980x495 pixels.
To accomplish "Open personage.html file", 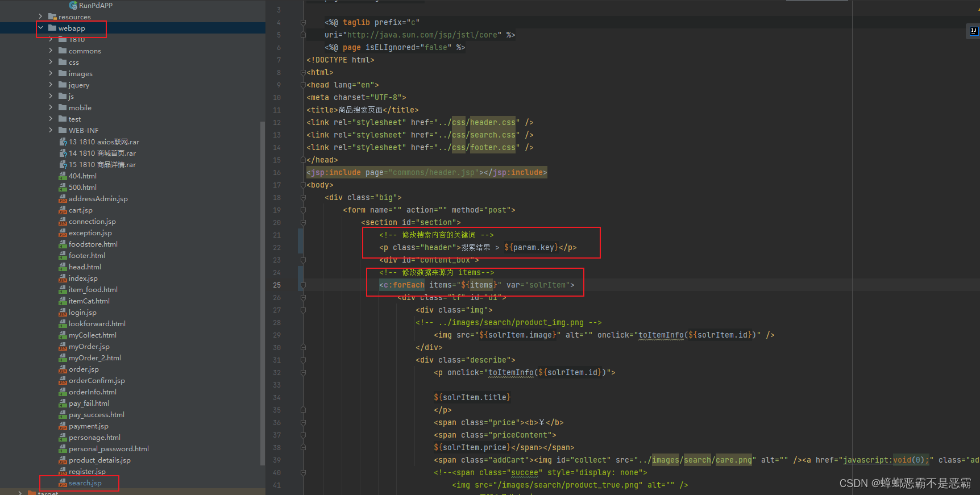I will (94, 437).
